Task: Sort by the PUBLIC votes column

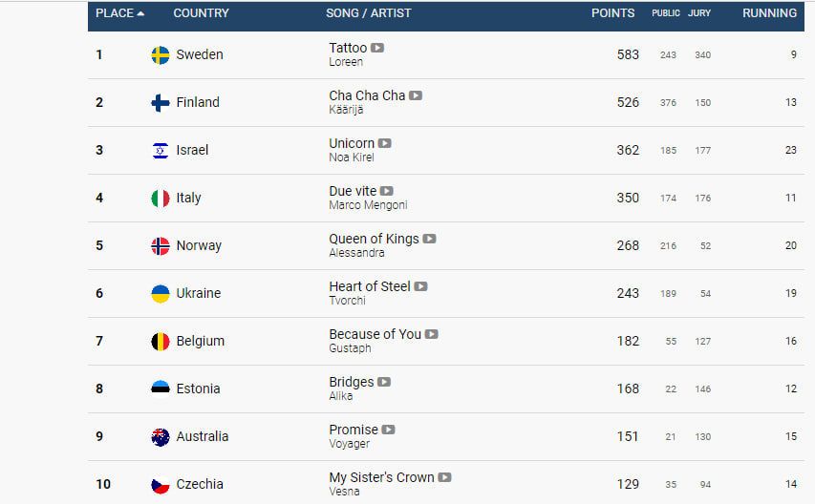Action: click(666, 13)
